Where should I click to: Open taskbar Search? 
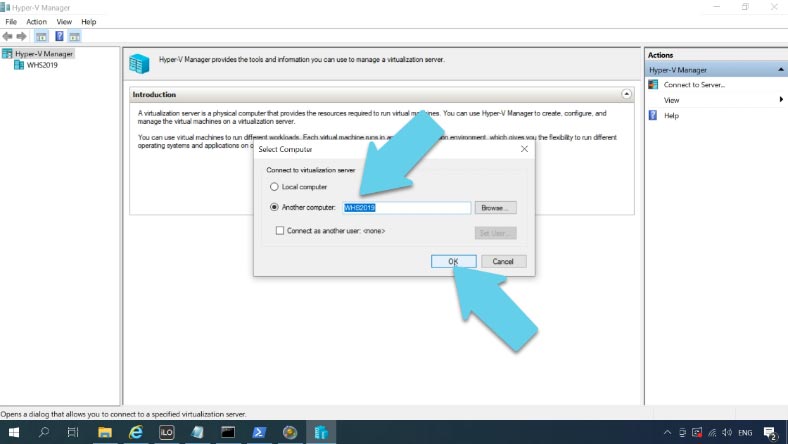tap(44, 432)
